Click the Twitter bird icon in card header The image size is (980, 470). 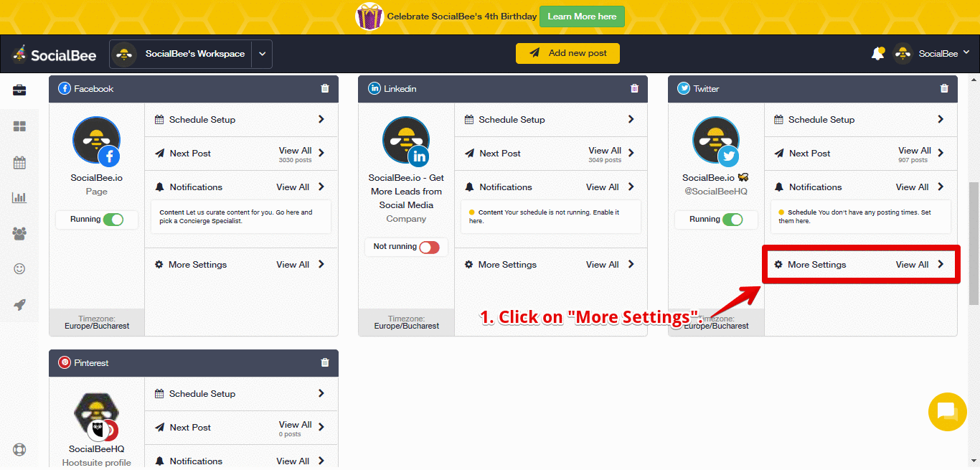click(684, 89)
